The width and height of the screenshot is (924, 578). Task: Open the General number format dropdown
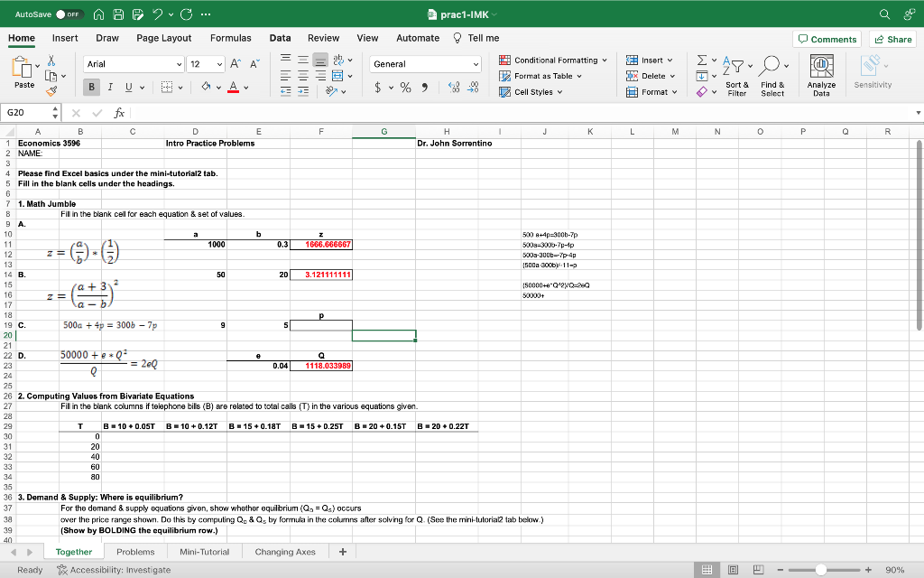pyautogui.click(x=424, y=62)
